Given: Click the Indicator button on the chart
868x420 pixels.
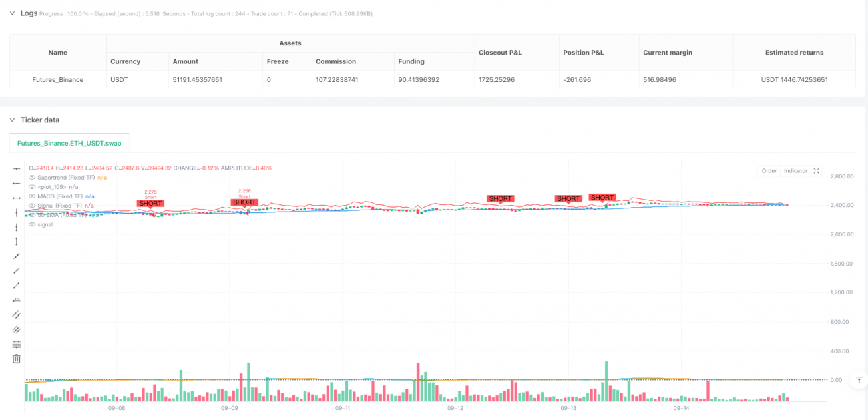Looking at the screenshot, I should point(795,171).
